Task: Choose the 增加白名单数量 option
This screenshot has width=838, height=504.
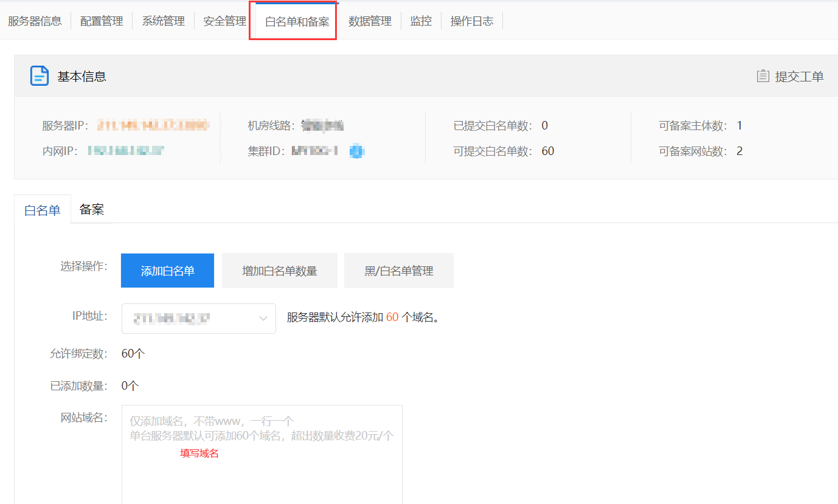Action: point(279,271)
